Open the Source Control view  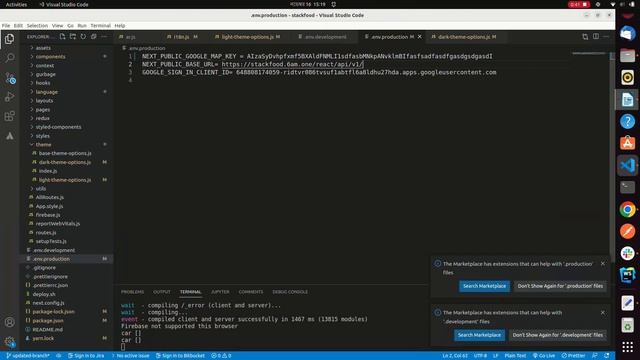click(x=9, y=78)
